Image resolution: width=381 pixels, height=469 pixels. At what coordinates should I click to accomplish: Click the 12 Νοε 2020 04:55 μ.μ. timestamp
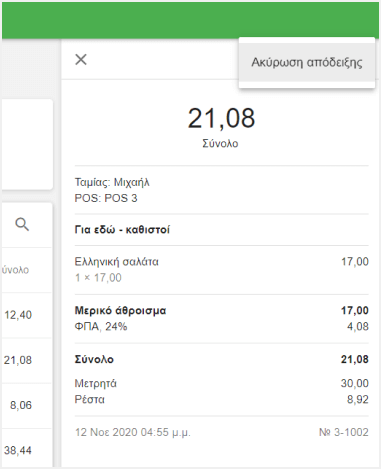[x=133, y=433]
